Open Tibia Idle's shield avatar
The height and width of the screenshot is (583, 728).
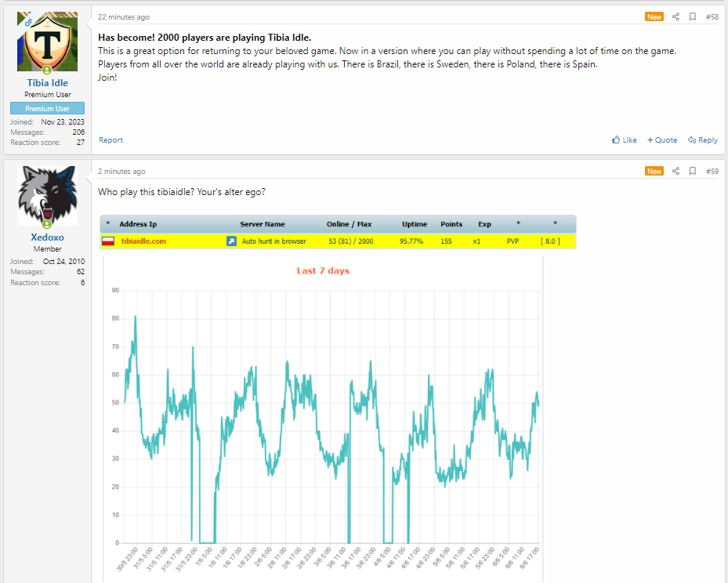(47, 42)
